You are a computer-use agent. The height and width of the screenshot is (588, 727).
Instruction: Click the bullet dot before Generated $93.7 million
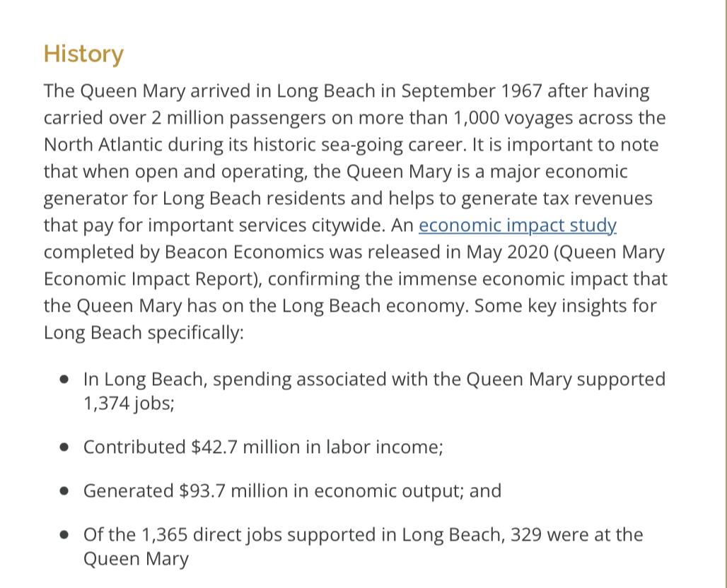point(64,491)
